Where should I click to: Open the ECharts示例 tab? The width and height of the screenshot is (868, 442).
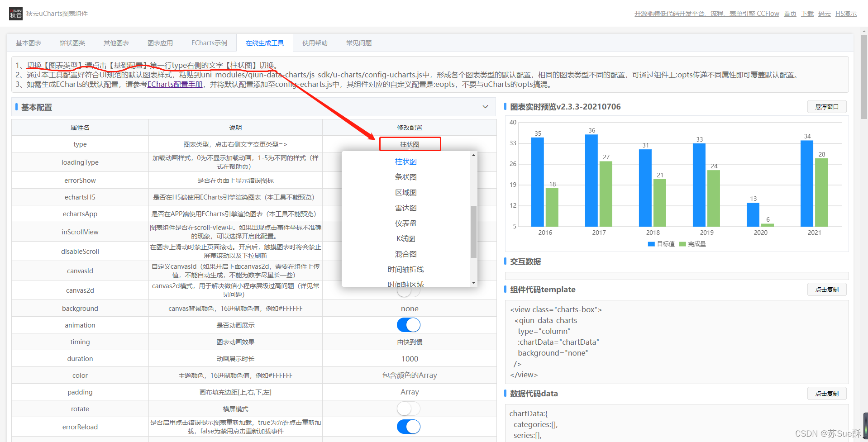pyautogui.click(x=209, y=43)
